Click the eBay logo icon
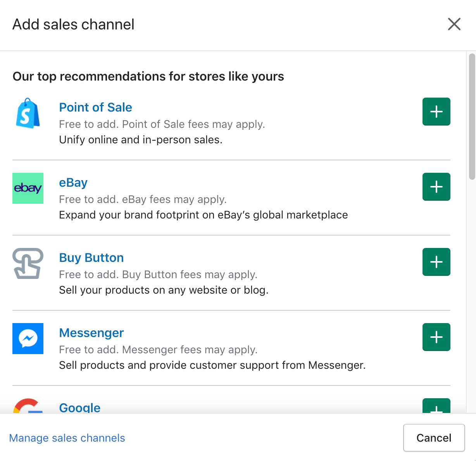476x461 pixels. click(28, 188)
